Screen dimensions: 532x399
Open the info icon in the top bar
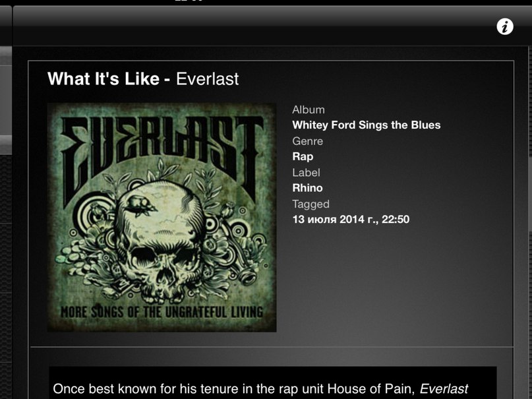point(505,26)
